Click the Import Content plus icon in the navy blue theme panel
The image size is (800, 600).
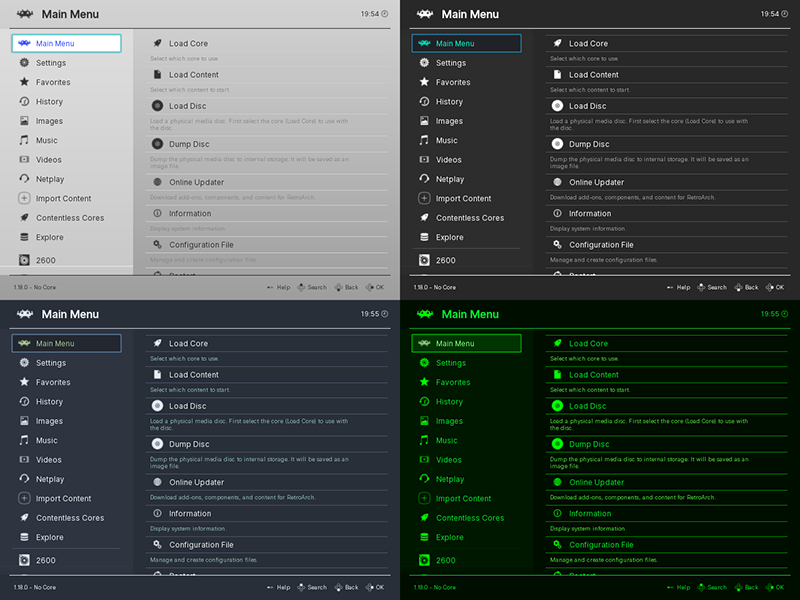[24, 498]
